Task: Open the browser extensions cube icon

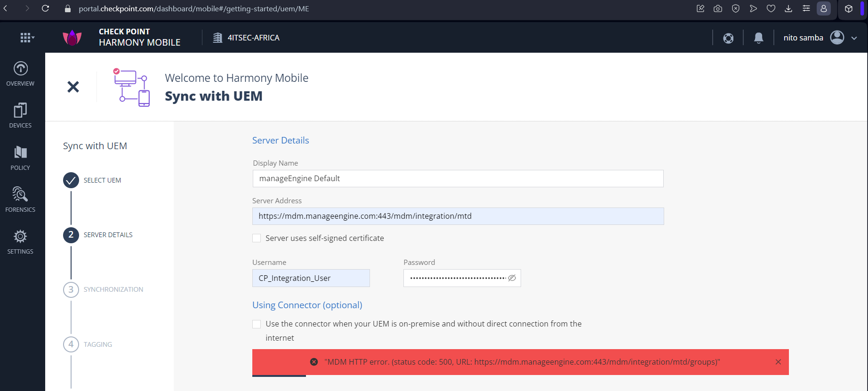Action: pos(849,8)
